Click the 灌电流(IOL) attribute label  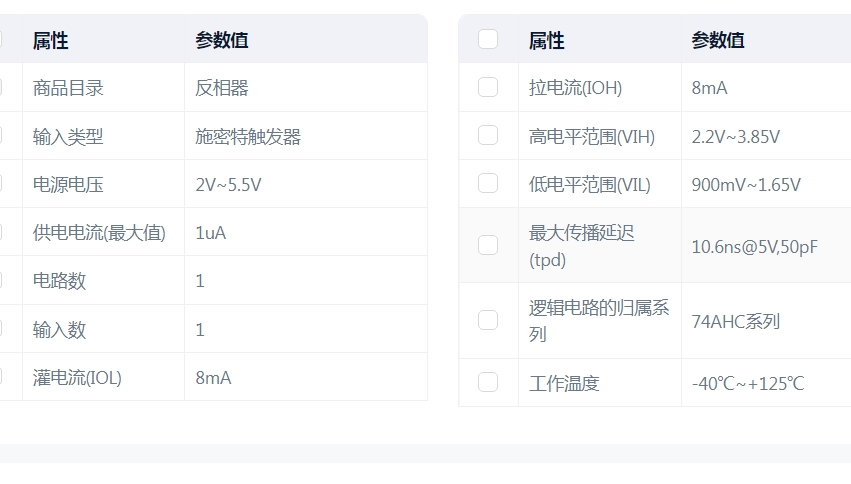77,378
